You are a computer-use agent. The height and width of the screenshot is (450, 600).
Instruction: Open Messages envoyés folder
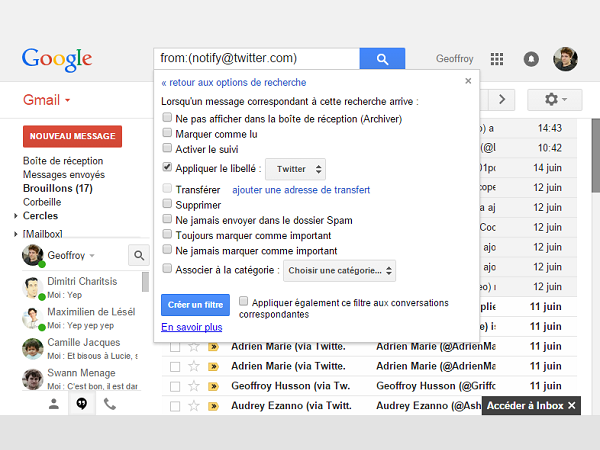64,174
